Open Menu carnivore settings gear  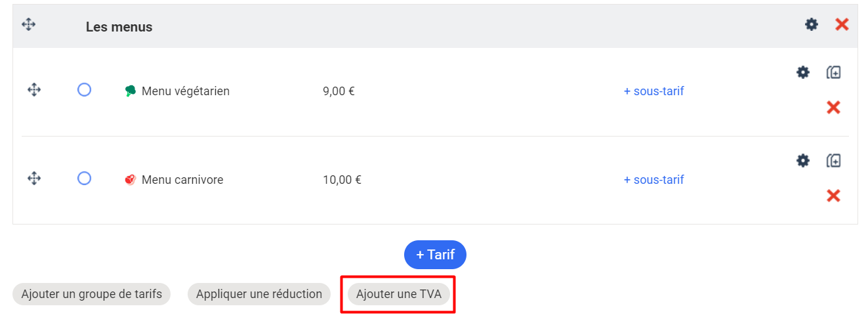coord(802,160)
